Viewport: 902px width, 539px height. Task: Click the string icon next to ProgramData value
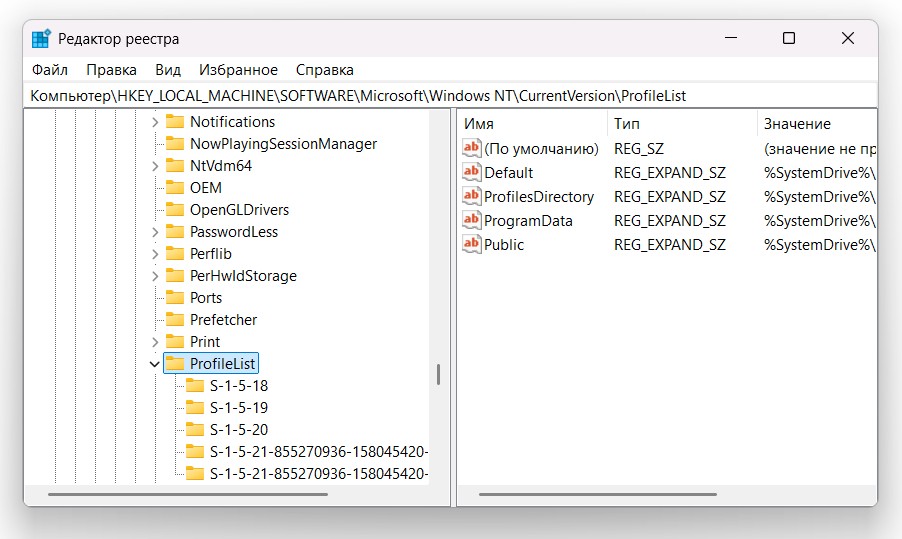click(x=472, y=220)
